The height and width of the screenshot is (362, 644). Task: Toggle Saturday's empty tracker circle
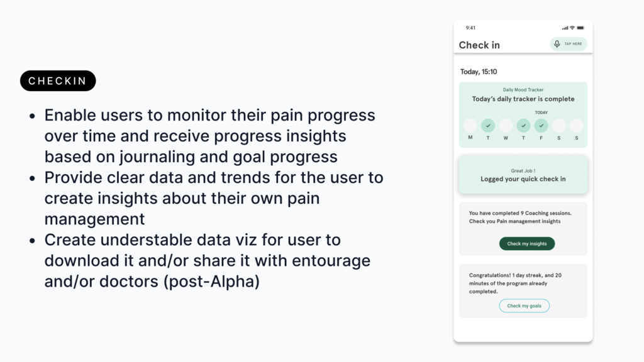[x=559, y=126]
